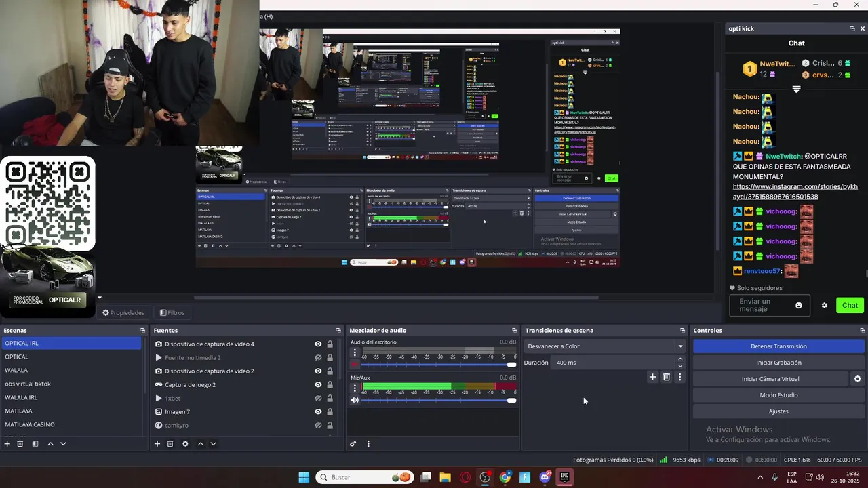Hide Dispositivo de captura de video 2
The height and width of the screenshot is (488, 868).
[318, 371]
